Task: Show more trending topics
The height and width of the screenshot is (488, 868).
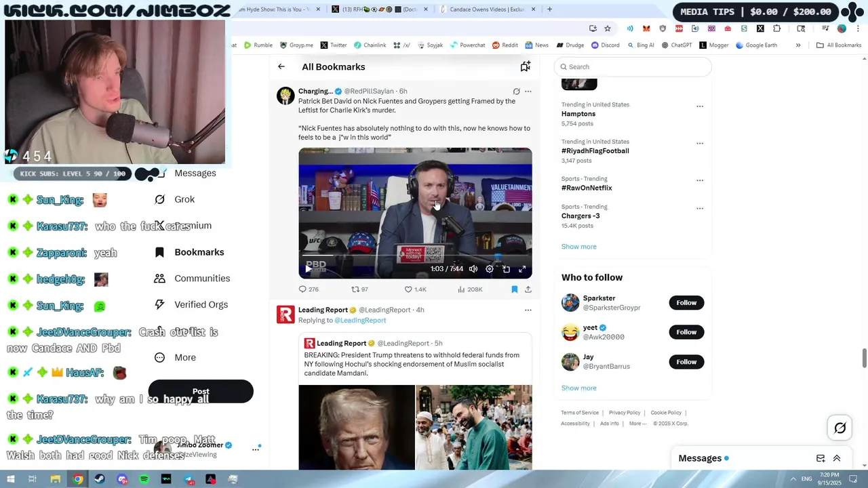Action: click(579, 247)
